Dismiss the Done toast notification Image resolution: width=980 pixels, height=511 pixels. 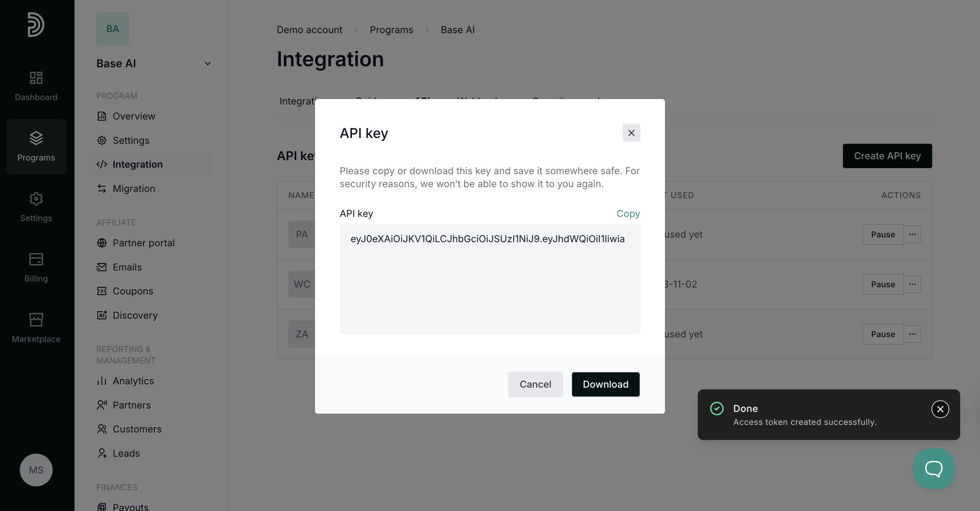pos(940,409)
